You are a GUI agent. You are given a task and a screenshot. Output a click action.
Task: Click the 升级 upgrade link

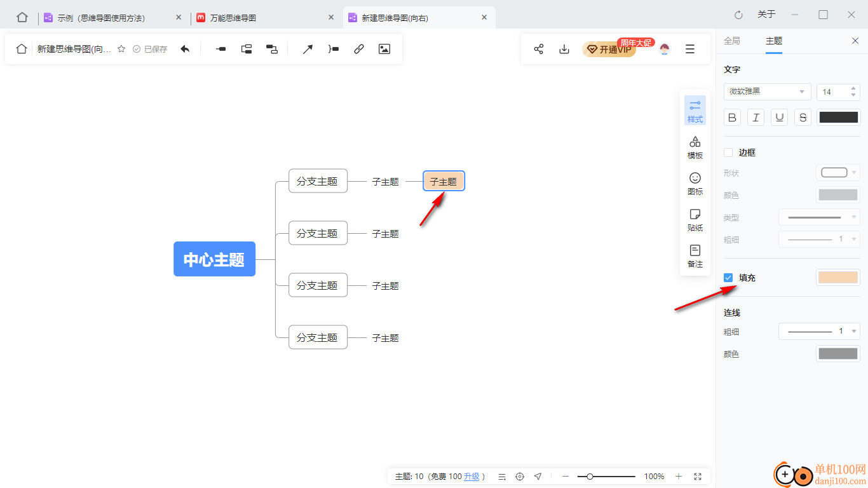coord(471,477)
